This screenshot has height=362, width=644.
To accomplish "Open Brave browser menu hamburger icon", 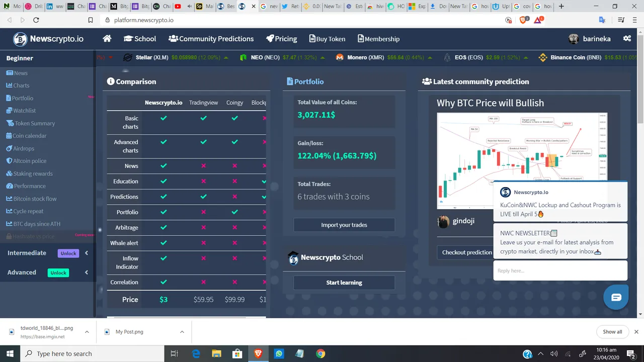I will [635, 20].
